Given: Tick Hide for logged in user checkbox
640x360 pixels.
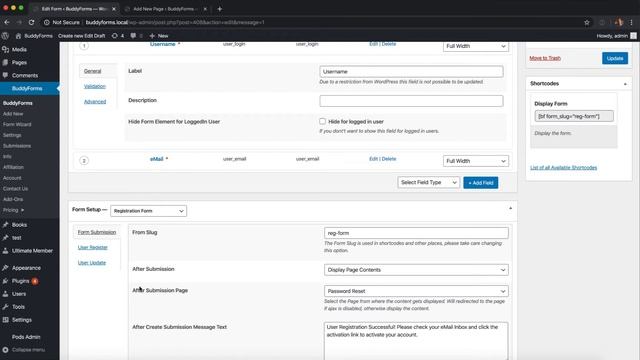Looking at the screenshot, I should coord(322,121).
